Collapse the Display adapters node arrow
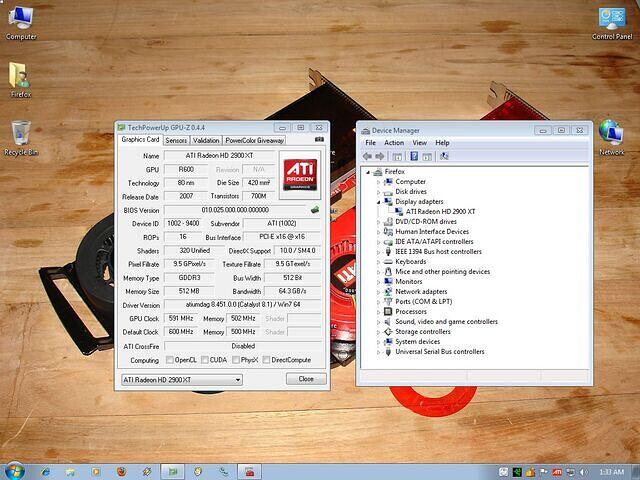Viewport: 640px width, 480px height. [378, 202]
